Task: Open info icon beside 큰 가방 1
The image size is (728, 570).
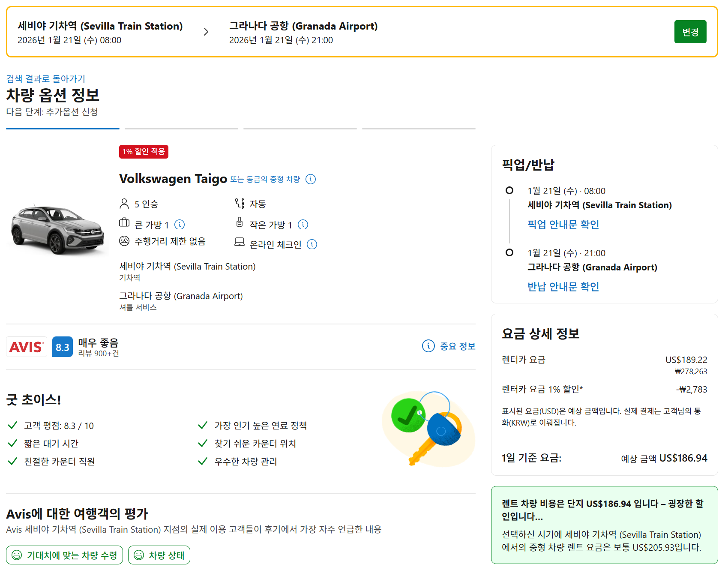Action: pyautogui.click(x=180, y=225)
